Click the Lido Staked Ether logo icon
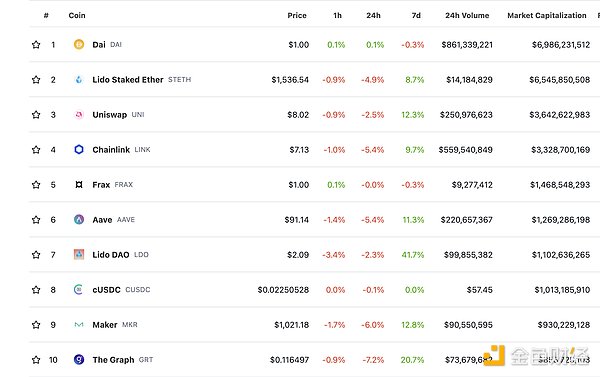The image size is (600, 377). click(79, 80)
